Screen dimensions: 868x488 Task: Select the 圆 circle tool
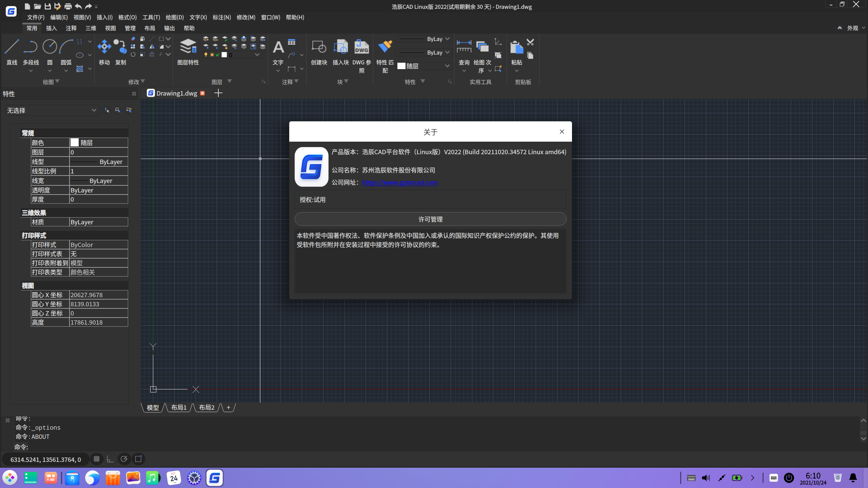(50, 47)
